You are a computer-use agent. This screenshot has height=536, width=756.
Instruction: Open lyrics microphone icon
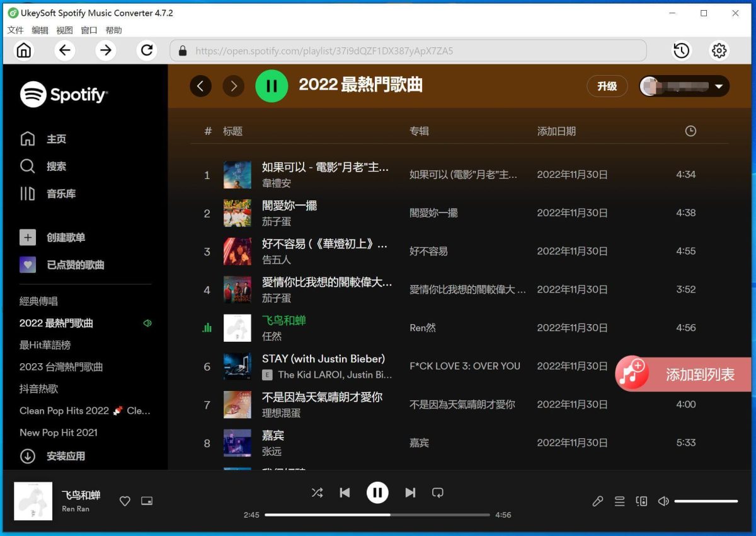click(x=598, y=501)
